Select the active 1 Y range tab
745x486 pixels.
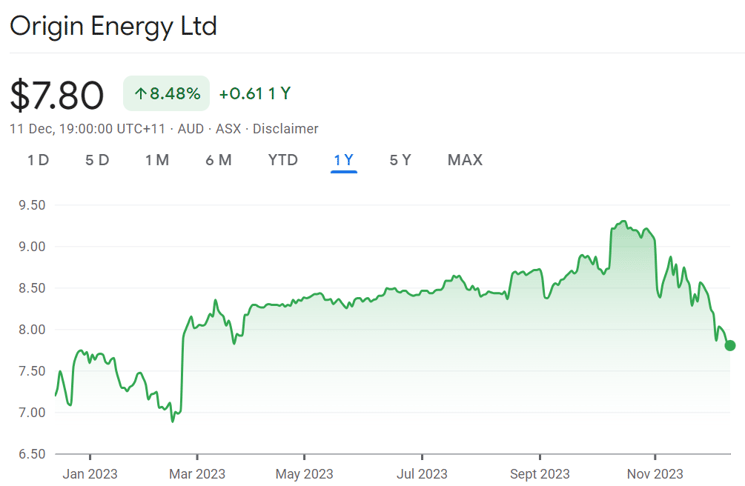click(x=344, y=160)
